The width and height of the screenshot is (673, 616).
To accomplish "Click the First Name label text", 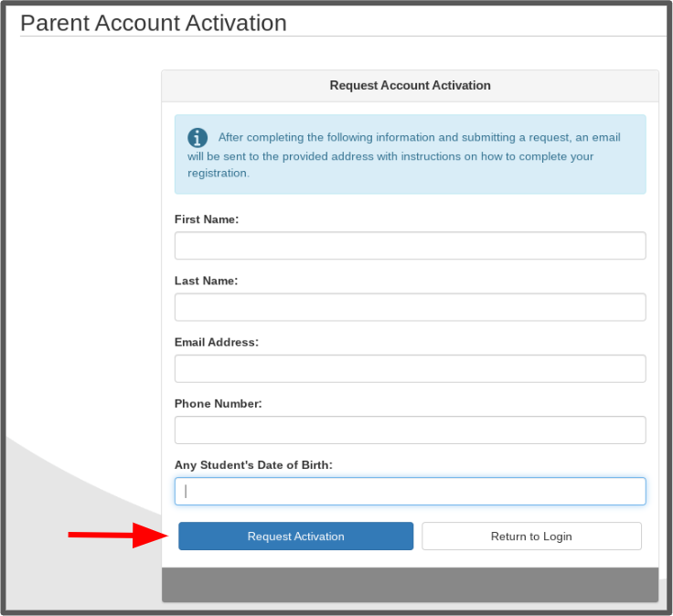I will pyautogui.click(x=207, y=219).
